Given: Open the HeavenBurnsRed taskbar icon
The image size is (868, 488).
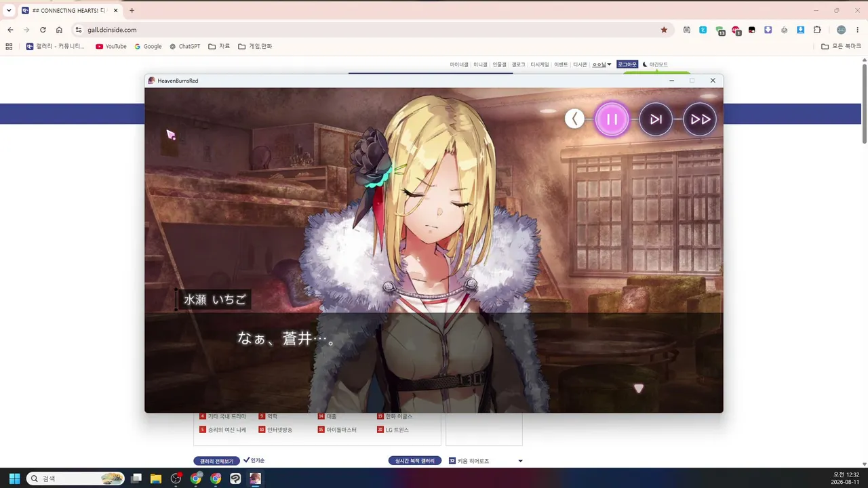Looking at the screenshot, I should (x=255, y=479).
